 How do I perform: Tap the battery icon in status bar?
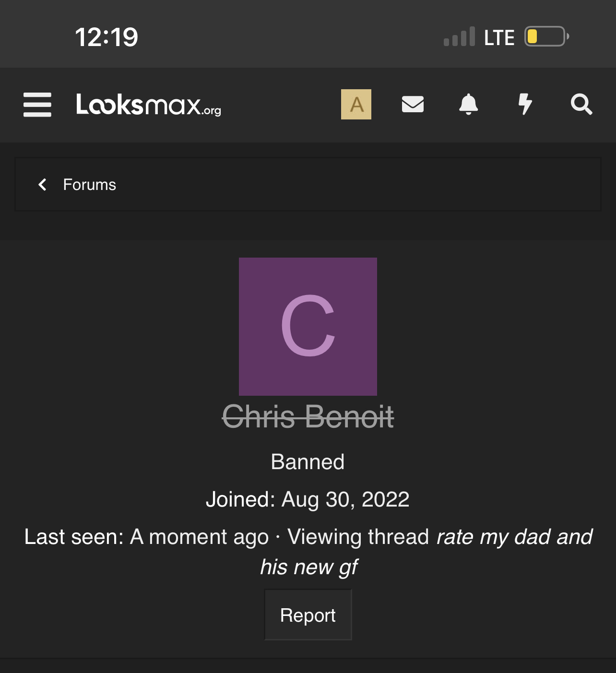click(x=546, y=36)
